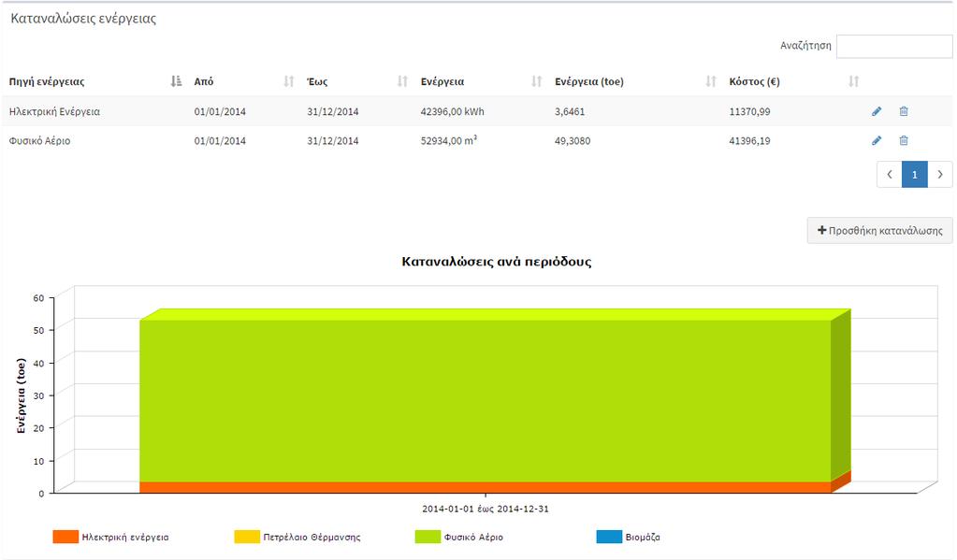Click Βιομάζα legend label
957x560 pixels.
click(643, 538)
